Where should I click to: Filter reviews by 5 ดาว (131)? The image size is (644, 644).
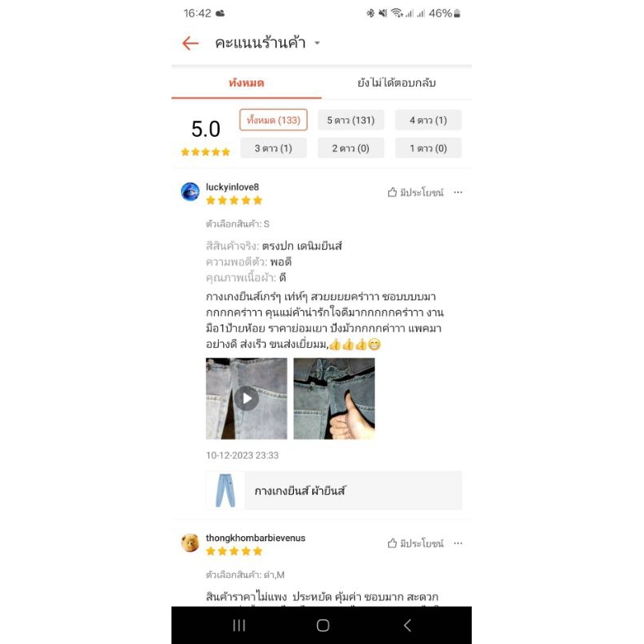pyautogui.click(x=351, y=120)
